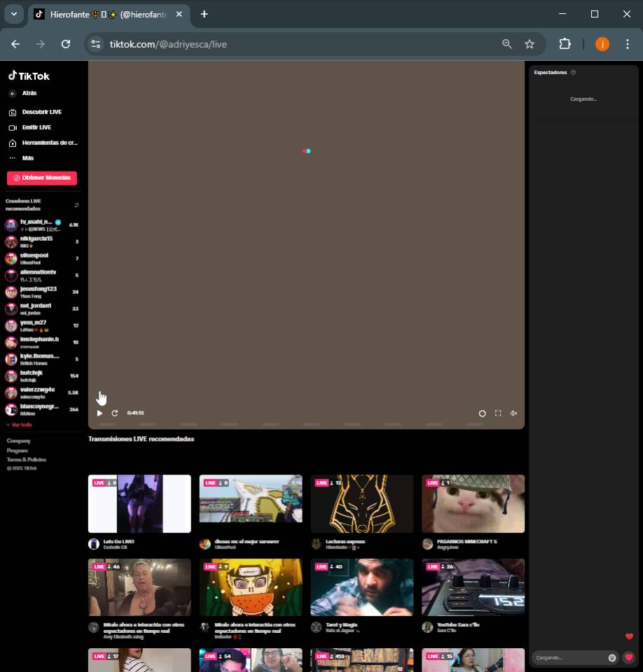Open tv_asahi_n creator's live stream
643x672 pixels.
(36, 225)
